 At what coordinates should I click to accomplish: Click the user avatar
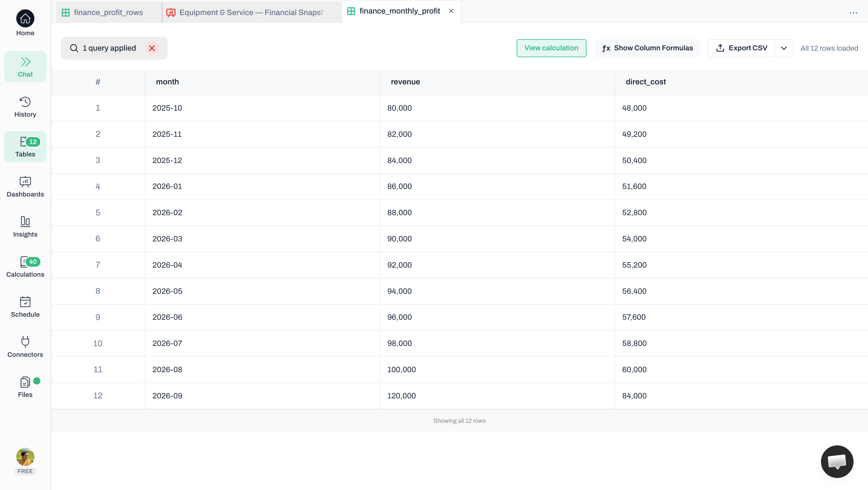coord(25,457)
